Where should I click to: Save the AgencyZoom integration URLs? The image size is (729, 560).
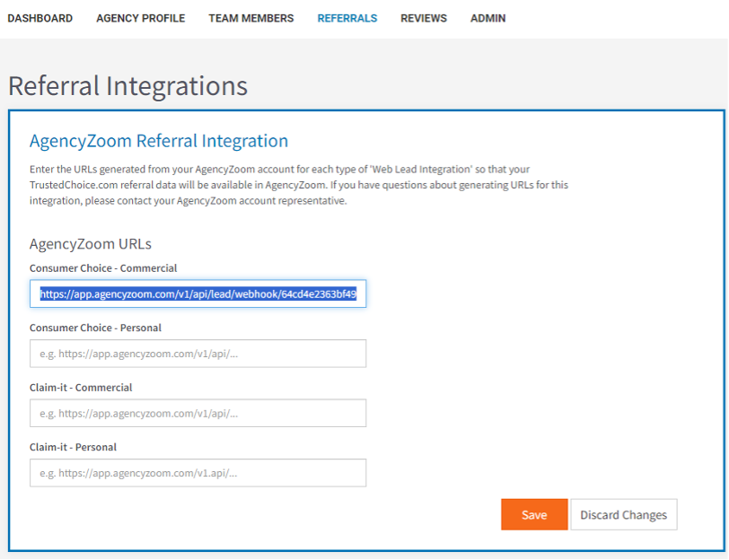click(534, 514)
